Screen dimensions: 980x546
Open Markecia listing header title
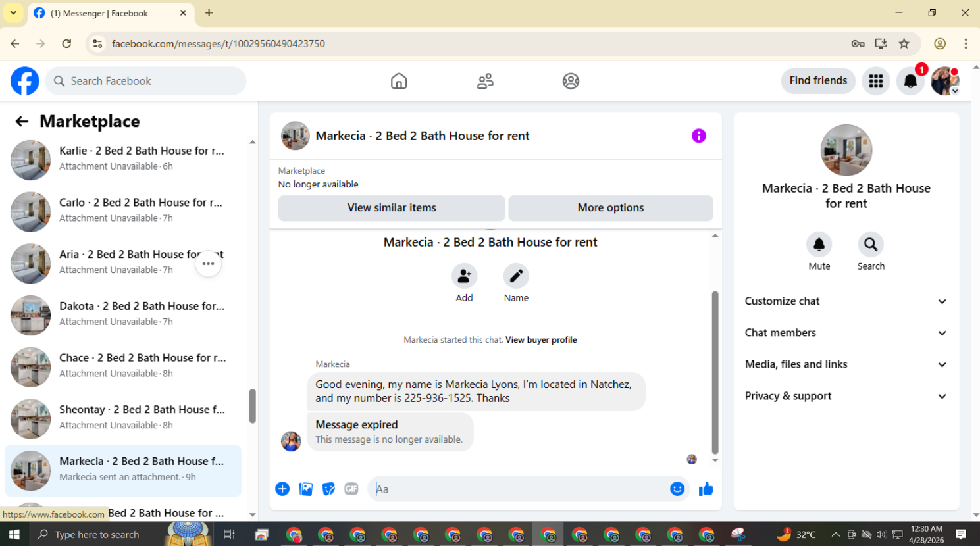point(423,136)
